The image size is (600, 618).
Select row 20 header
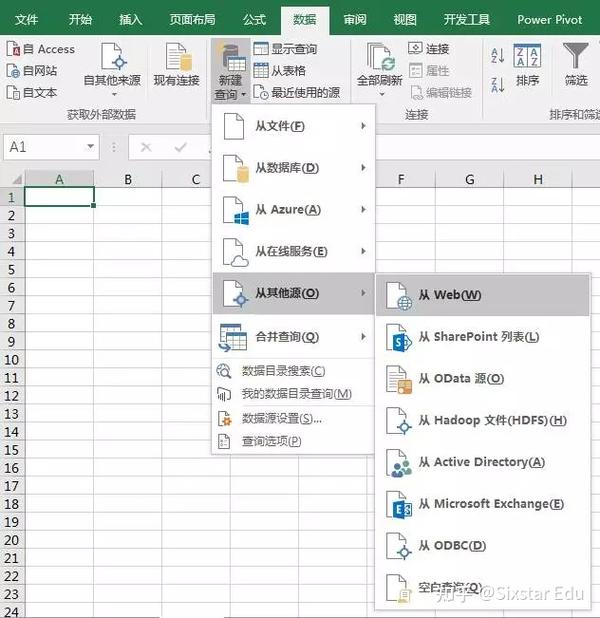(x=12, y=540)
